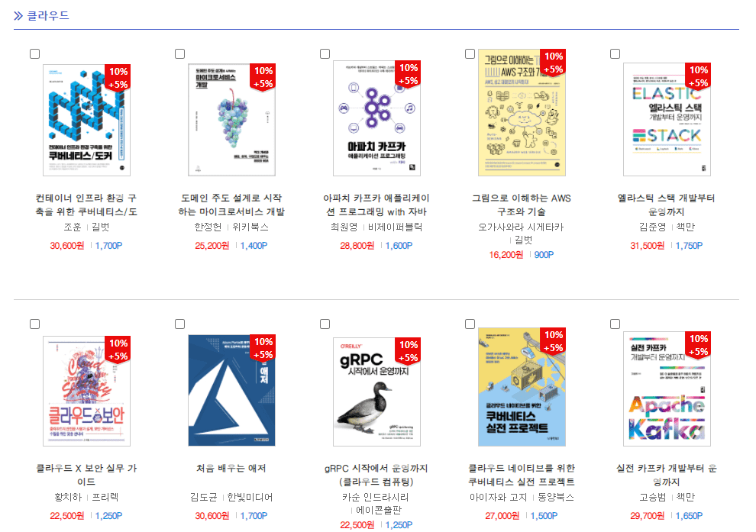This screenshot has width=756, height=532.
Task: Open the grape-illustrated 마이크로서비스 개발 cover
Action: click(x=232, y=120)
